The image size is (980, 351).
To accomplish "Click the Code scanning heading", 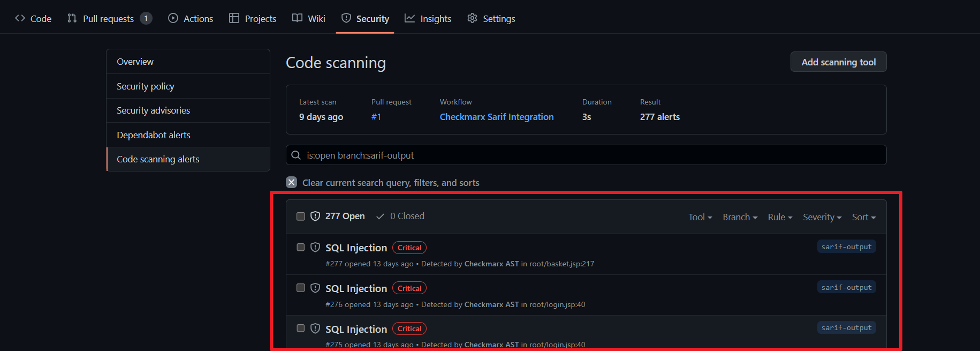I will coord(336,63).
